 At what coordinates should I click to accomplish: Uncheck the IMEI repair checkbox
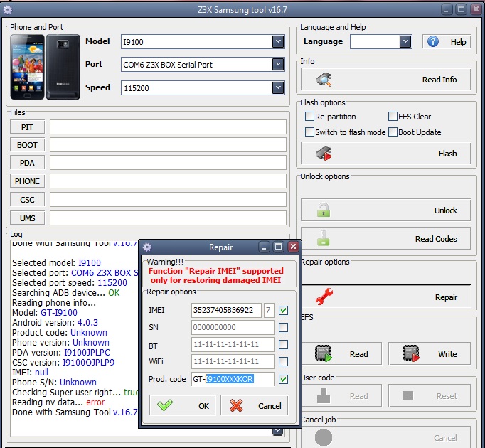[283, 310]
